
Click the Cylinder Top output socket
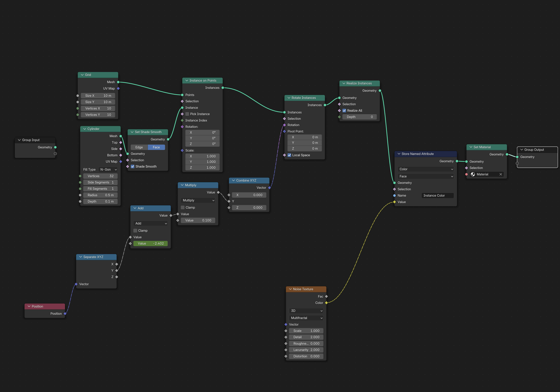coord(121,142)
